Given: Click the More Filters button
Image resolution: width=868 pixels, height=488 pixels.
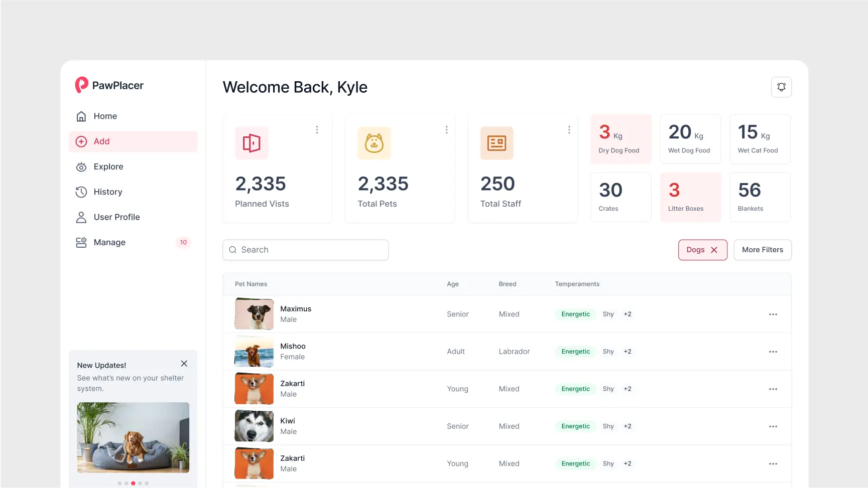Looking at the screenshot, I should [762, 249].
